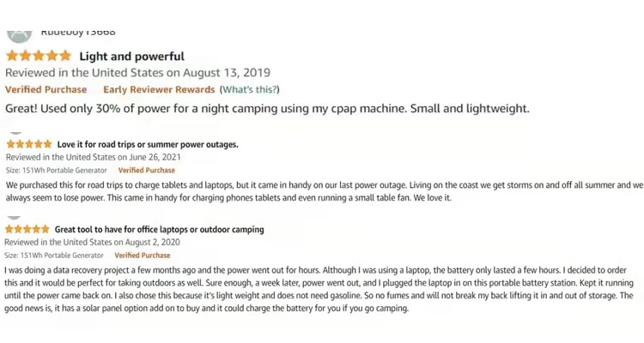Open the 'Love it for road trips' review title
Image resolution: width=644 pixels, height=343 pixels.
pyautogui.click(x=148, y=144)
